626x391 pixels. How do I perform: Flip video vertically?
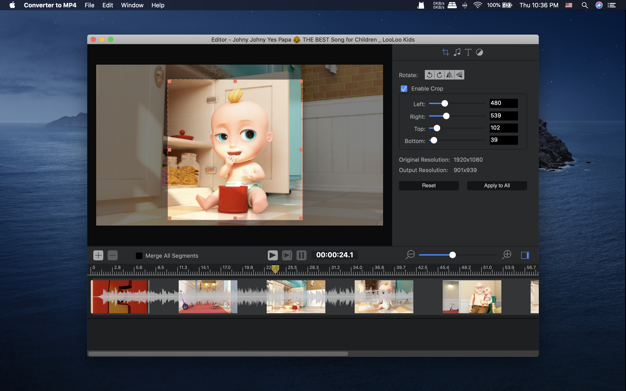pyautogui.click(x=460, y=75)
